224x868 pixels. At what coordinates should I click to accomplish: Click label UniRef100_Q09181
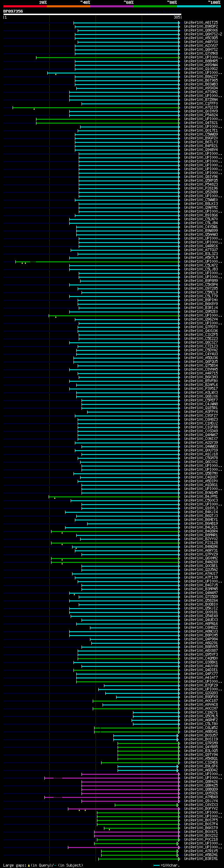[201, 612]
